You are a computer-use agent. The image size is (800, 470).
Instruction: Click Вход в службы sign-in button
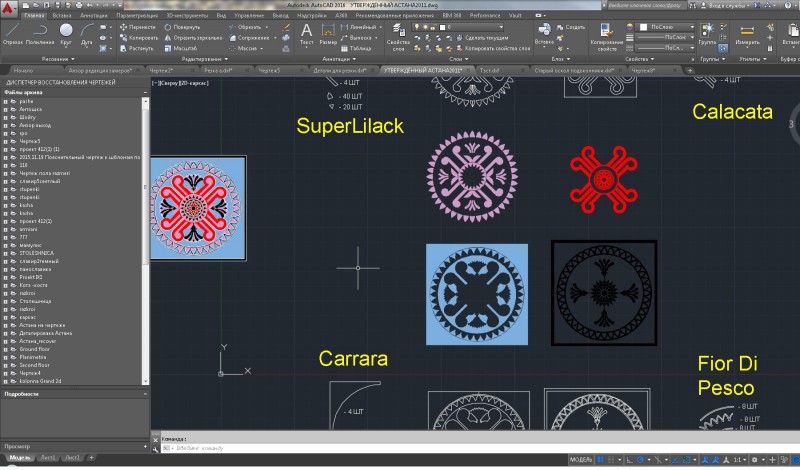(724, 5)
